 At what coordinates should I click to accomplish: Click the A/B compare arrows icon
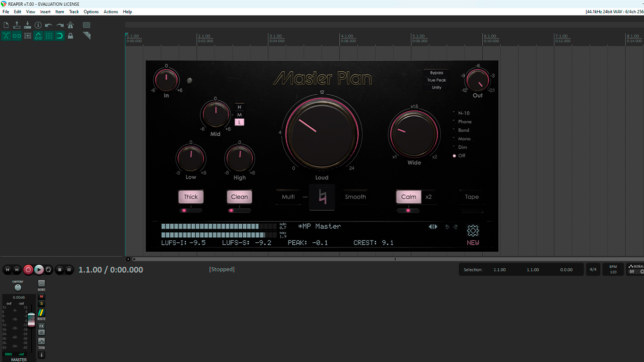[x=433, y=227]
